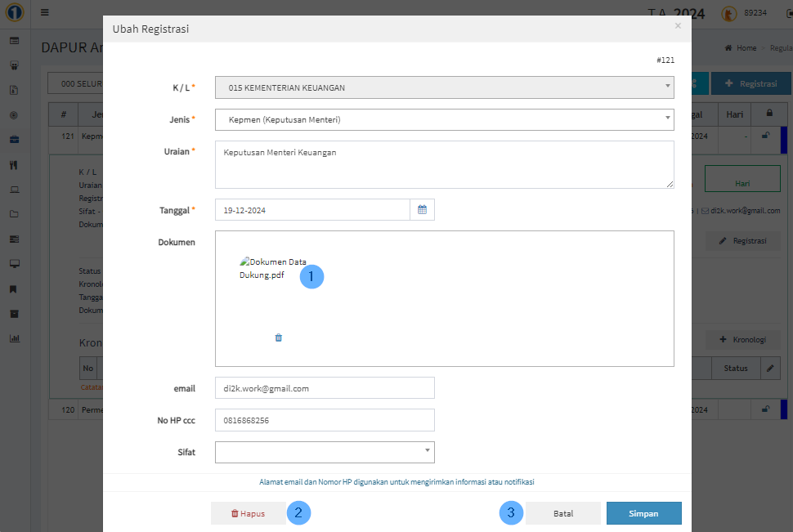Open the Jenis dropdown showing Kepmen

click(x=444, y=120)
